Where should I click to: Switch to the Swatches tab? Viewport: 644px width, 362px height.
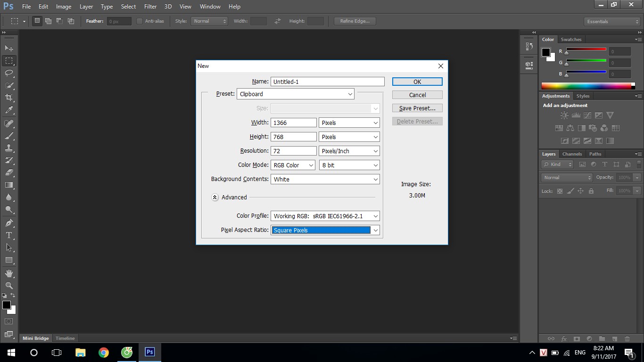click(571, 40)
